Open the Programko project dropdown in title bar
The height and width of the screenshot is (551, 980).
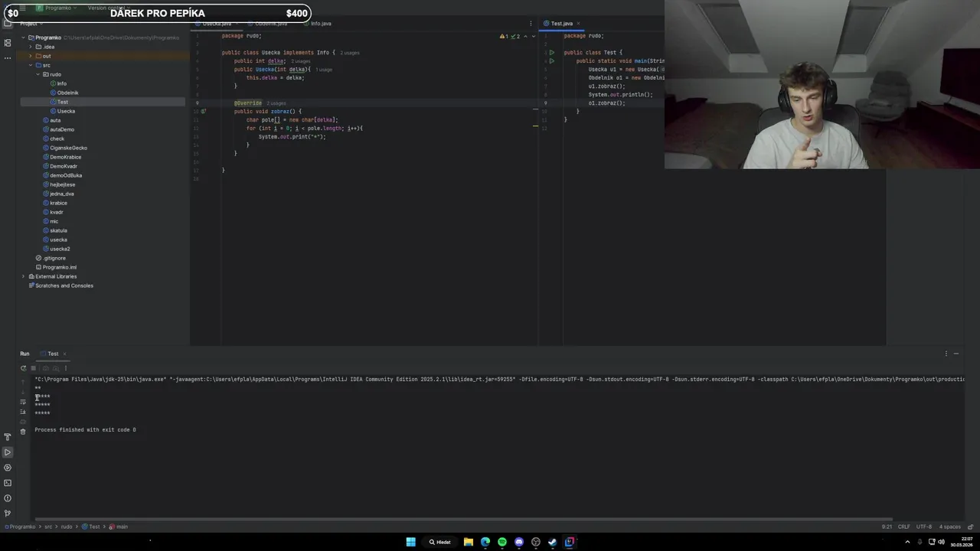(57, 8)
